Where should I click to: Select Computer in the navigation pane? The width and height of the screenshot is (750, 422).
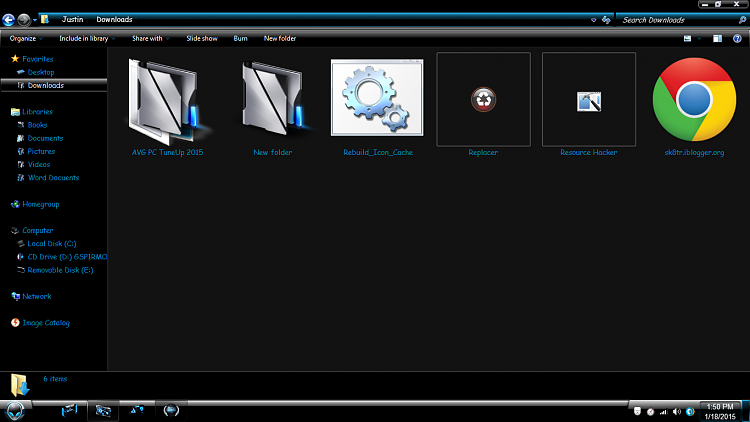pyautogui.click(x=38, y=231)
